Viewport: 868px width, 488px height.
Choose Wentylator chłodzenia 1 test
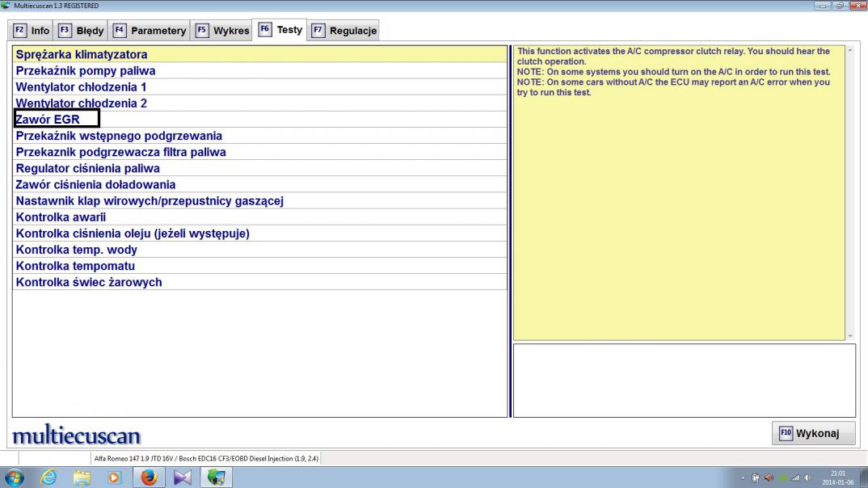click(259, 87)
